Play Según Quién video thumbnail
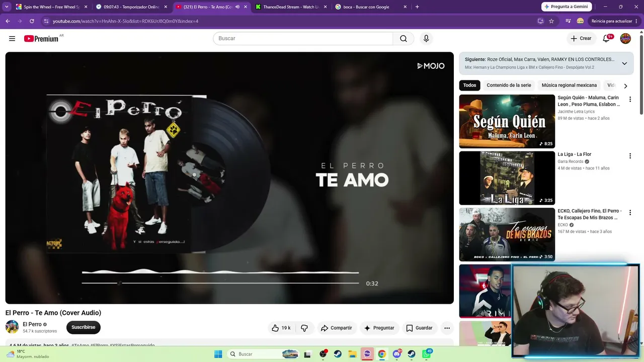Screen dimensions: 644x362 (x=507, y=121)
